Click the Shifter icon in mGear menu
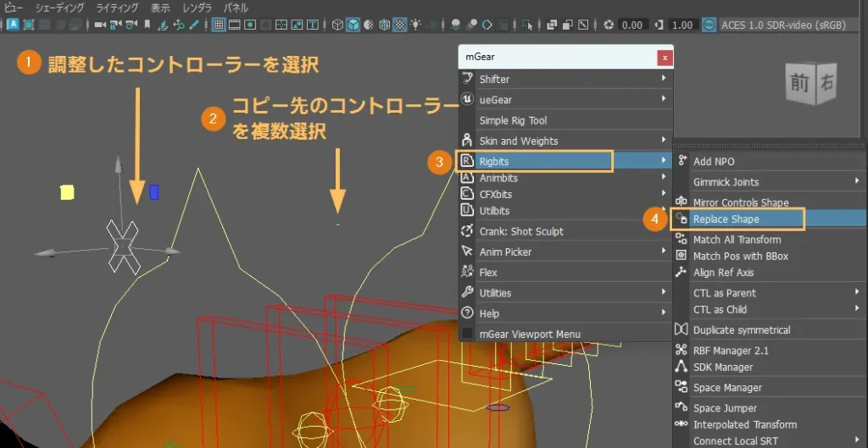The height and width of the screenshot is (448, 868). [x=467, y=79]
